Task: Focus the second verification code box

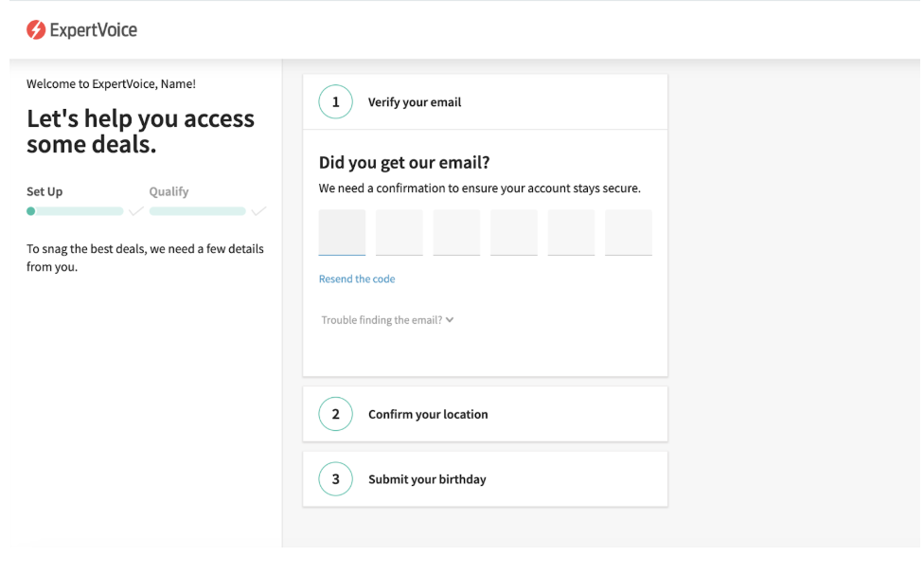Action: [400, 232]
